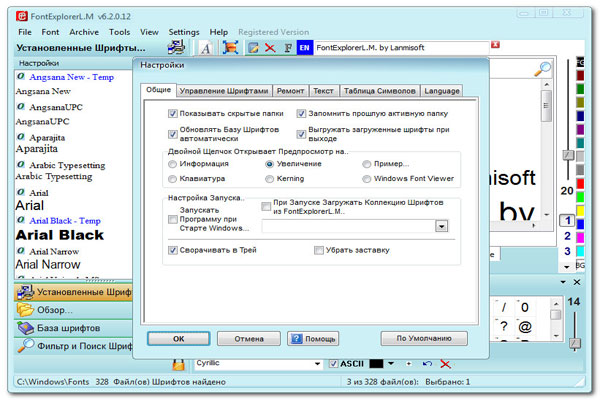Click the magnifying glass search icon
600x400 pixels.
[542, 69]
